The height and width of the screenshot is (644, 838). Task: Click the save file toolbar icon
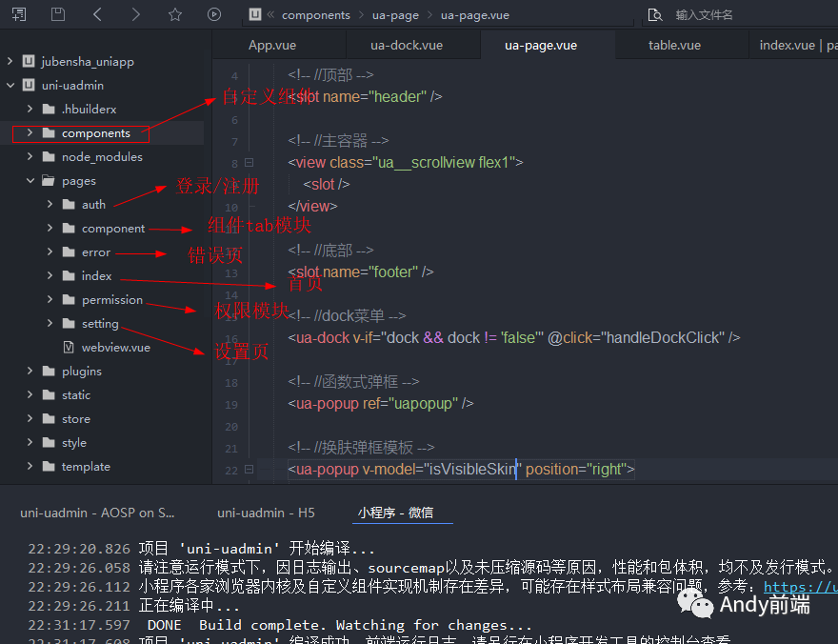(58, 14)
